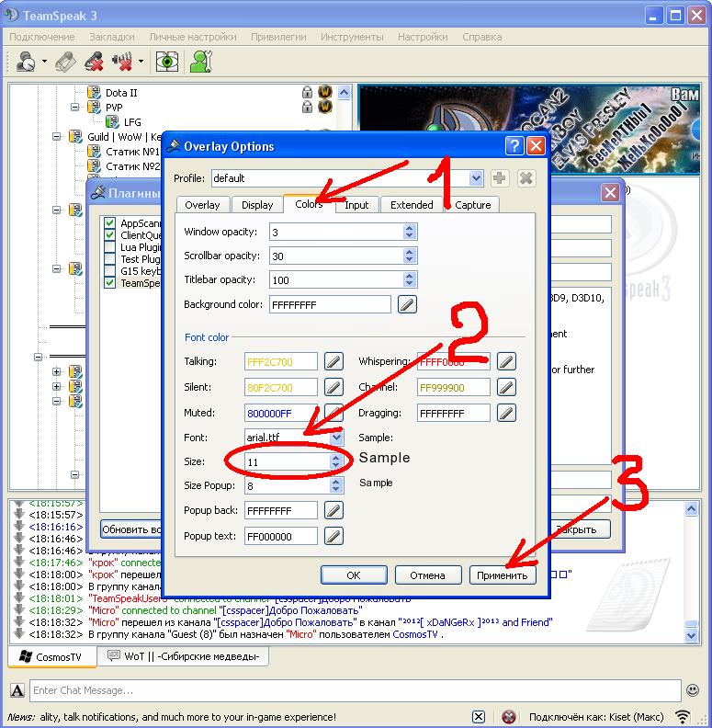Click the wifi connection status icon
This screenshot has height=728, width=712.
pos(683,716)
